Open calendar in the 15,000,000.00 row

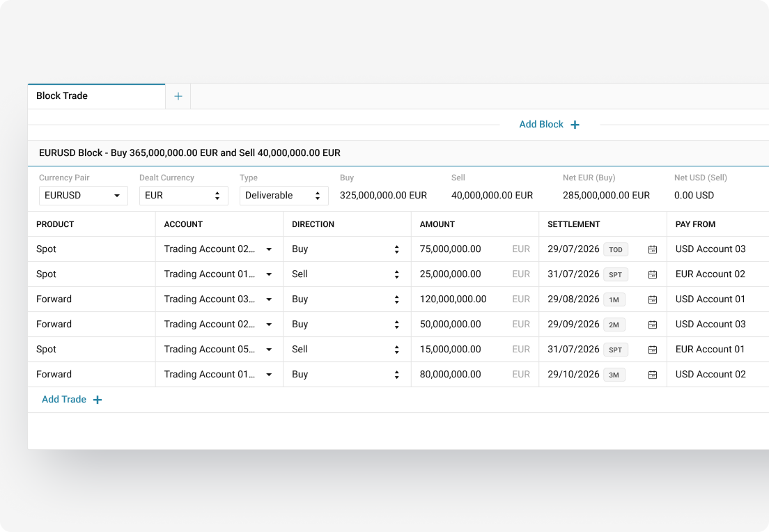652,350
